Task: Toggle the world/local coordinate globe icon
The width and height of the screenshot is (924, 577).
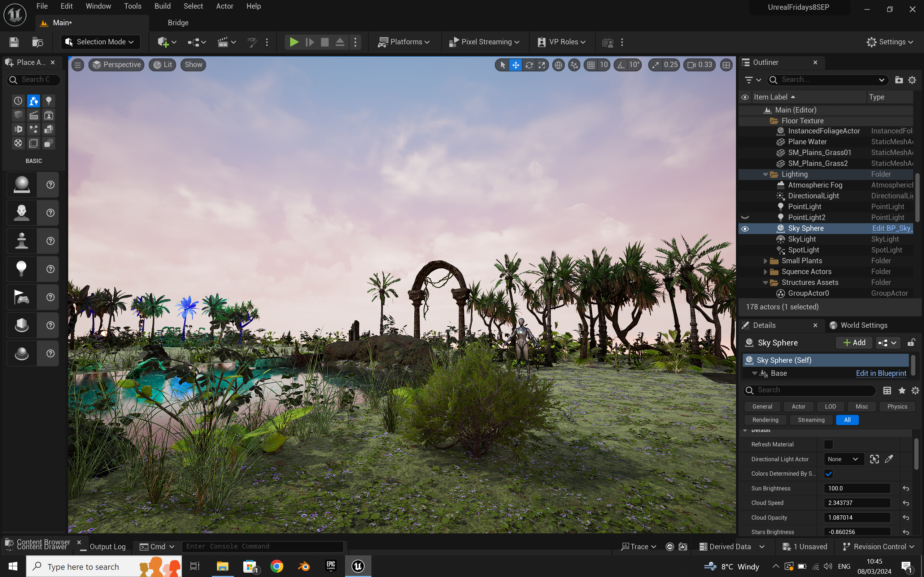Action: (558, 65)
